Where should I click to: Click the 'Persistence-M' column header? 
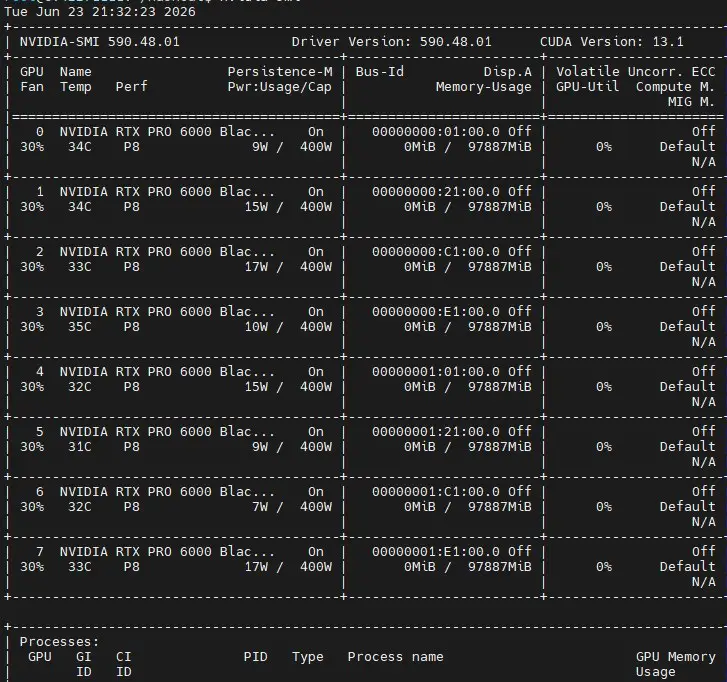point(280,72)
